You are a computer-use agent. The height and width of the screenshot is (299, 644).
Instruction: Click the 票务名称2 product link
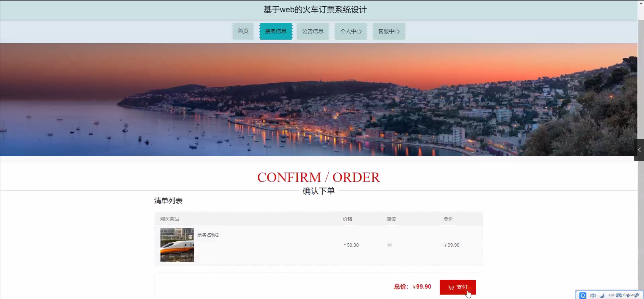(208, 235)
